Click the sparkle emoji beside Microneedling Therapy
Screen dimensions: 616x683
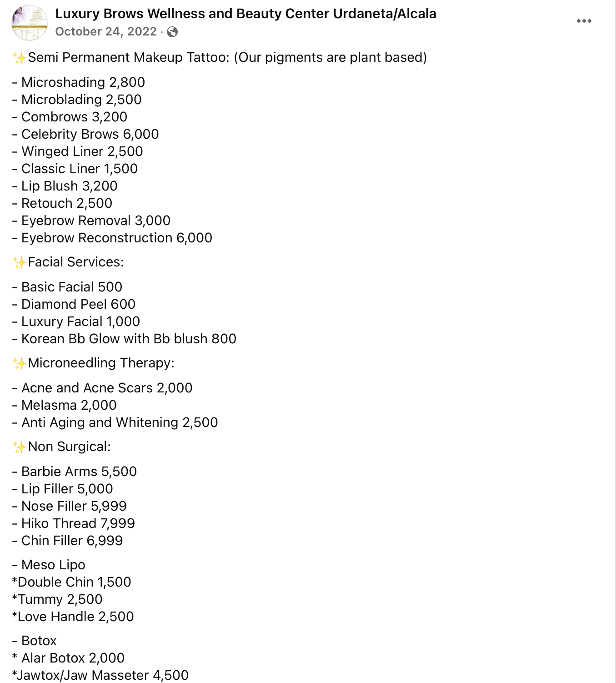[19, 363]
